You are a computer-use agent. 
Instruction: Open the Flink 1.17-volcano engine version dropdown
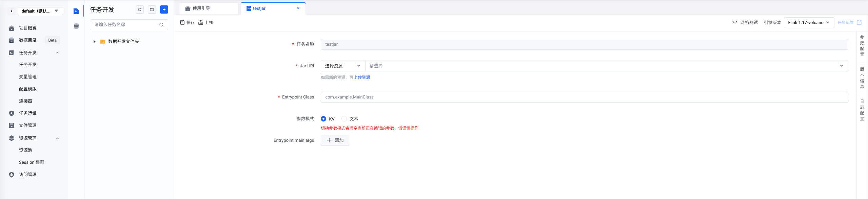809,23
